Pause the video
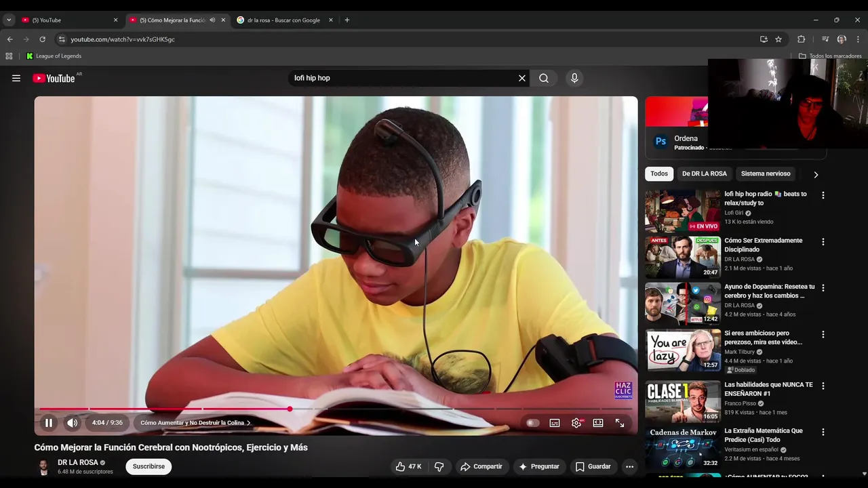The width and height of the screenshot is (868, 488). point(49,423)
